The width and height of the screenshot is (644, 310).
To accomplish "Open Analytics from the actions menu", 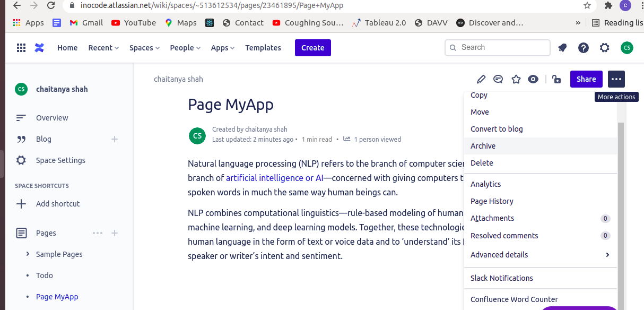I will pyautogui.click(x=541, y=184).
